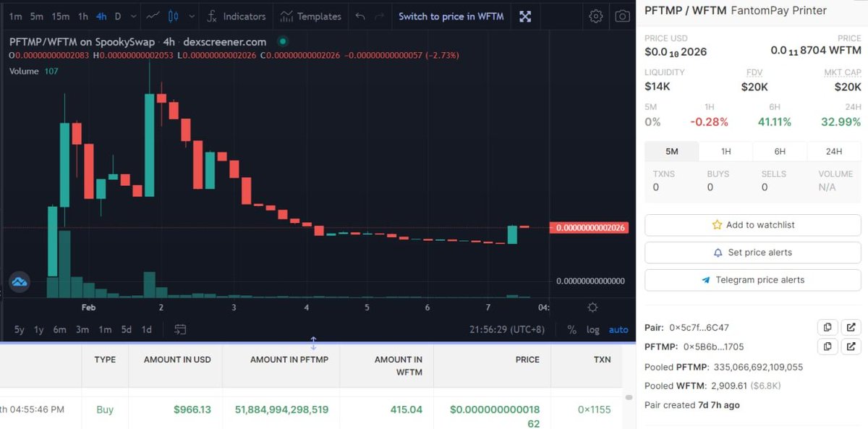868x429 pixels.
Task: Click the Volume 107 indicator label
Action: (33, 71)
